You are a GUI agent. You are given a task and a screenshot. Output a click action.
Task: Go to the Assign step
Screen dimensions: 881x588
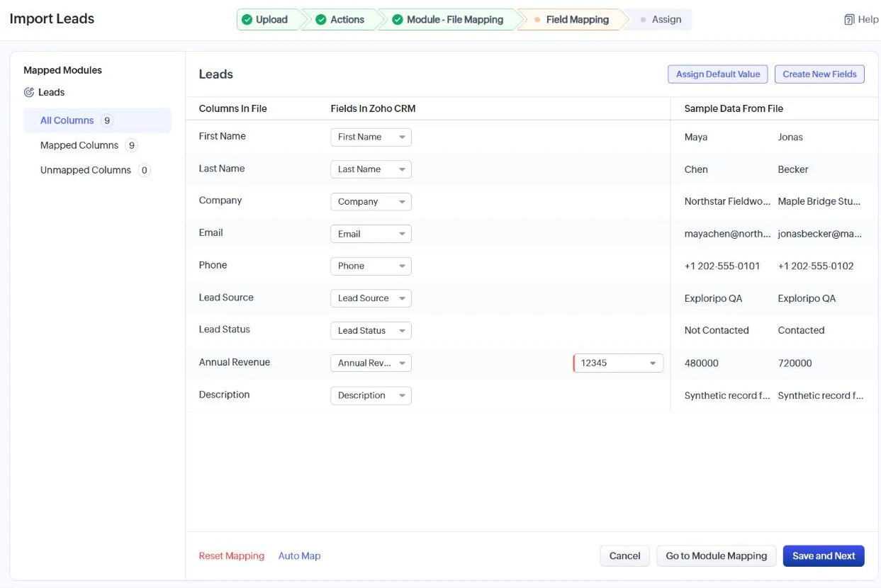(x=660, y=20)
